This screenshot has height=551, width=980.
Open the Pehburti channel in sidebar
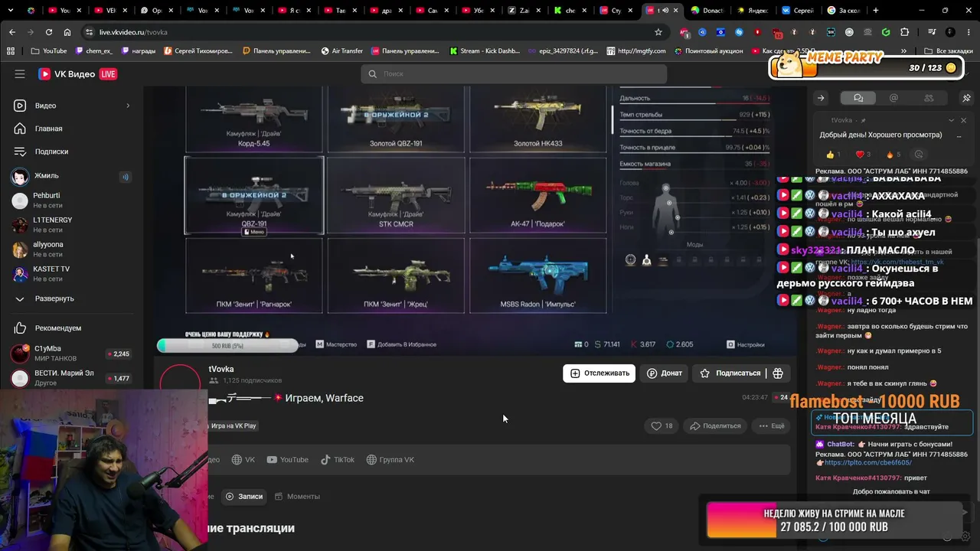click(73, 201)
